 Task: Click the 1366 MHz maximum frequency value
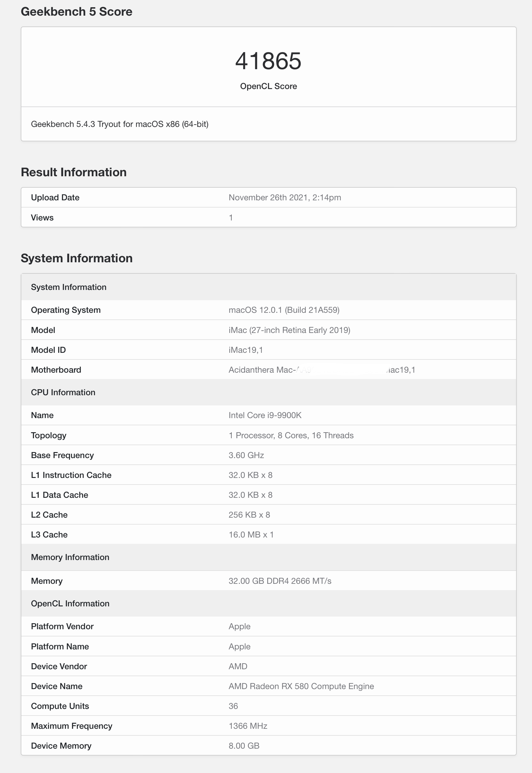click(x=248, y=726)
